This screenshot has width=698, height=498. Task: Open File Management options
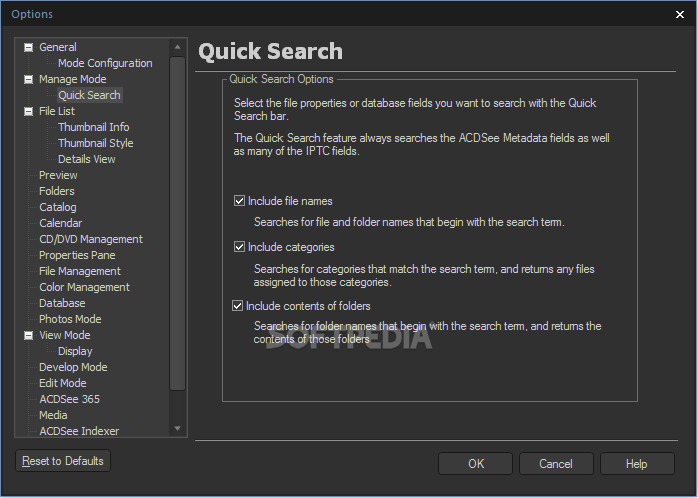point(80,271)
